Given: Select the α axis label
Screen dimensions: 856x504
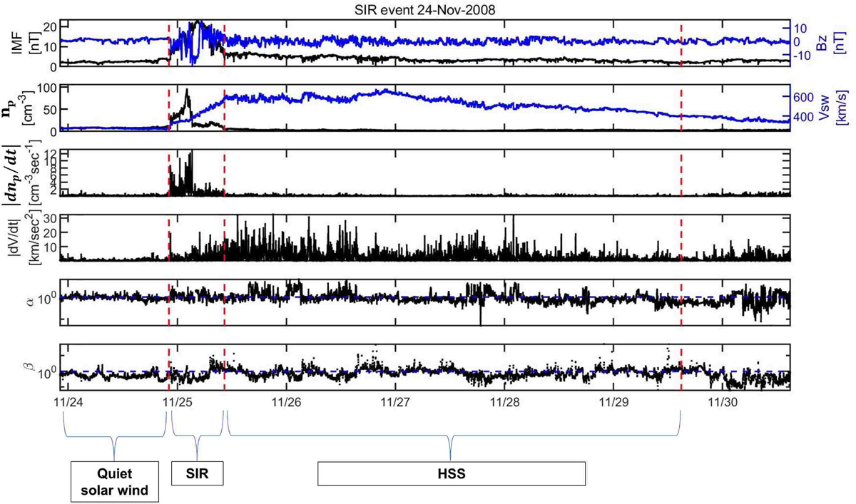Looking at the screenshot, I should (30, 302).
